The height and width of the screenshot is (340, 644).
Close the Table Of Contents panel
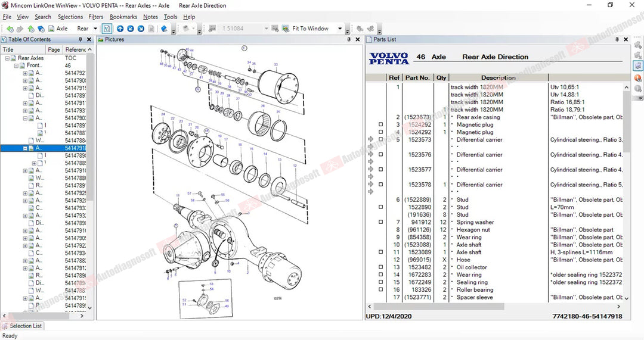pyautogui.click(x=89, y=39)
